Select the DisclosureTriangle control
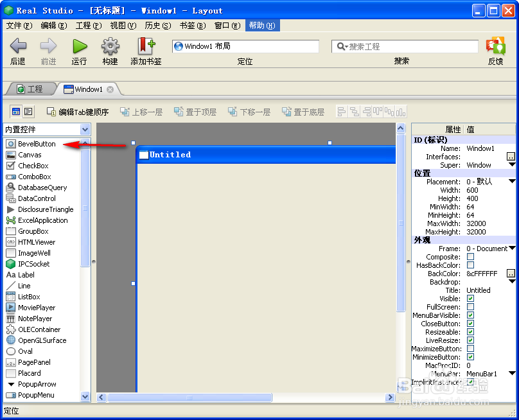Screen dimensions: 519x420 46,209
